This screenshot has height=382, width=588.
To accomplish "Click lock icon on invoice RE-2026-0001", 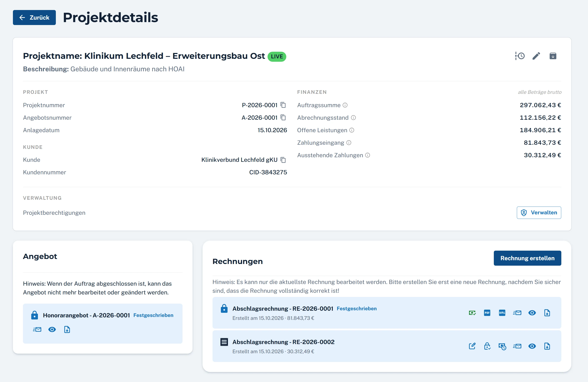I will pos(224,309).
